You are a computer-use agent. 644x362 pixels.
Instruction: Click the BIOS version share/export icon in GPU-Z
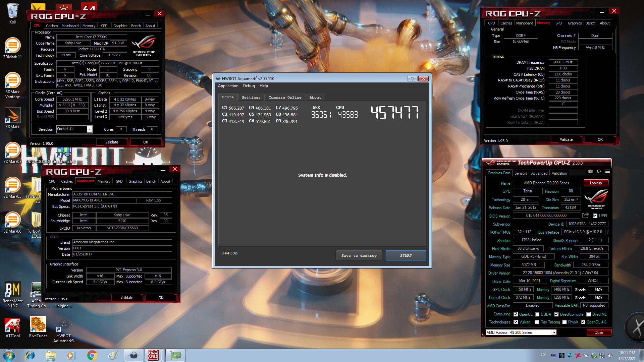click(x=585, y=216)
